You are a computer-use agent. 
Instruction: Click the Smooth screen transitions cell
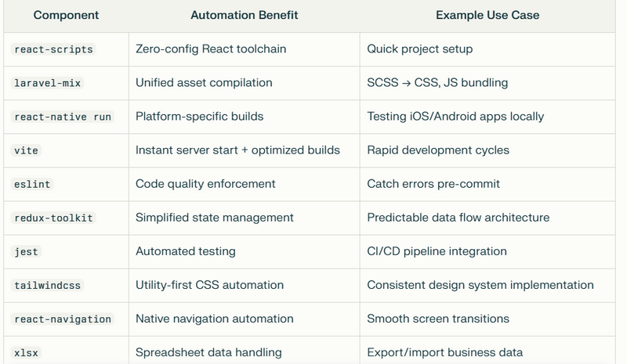coord(487,319)
